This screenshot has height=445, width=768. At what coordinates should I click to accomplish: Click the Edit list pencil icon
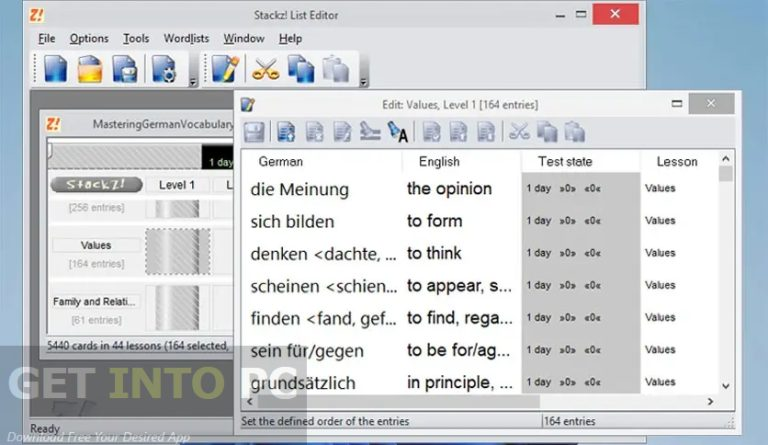225,69
